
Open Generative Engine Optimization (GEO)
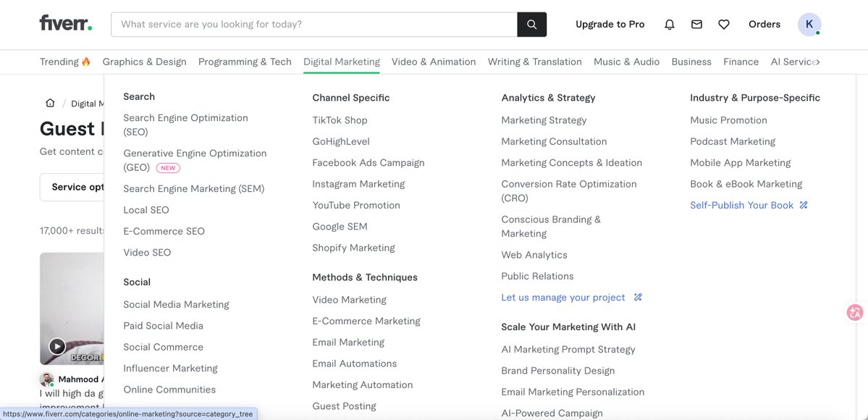(x=195, y=160)
